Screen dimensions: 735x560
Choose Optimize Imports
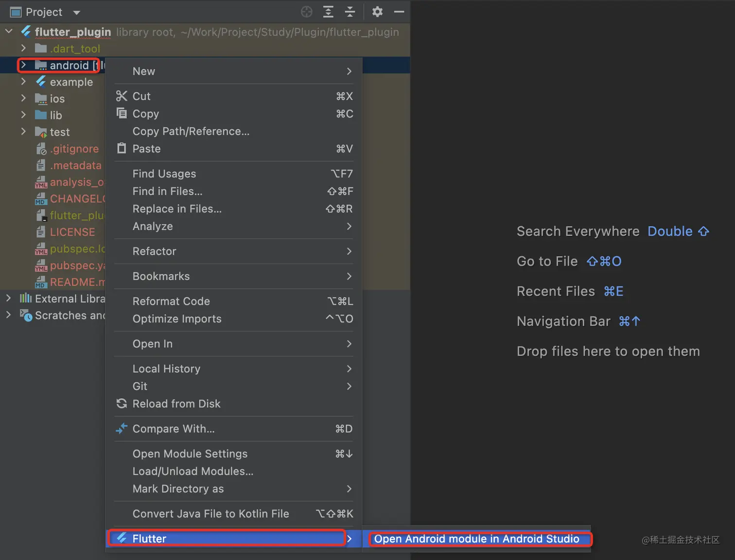pyautogui.click(x=234, y=318)
